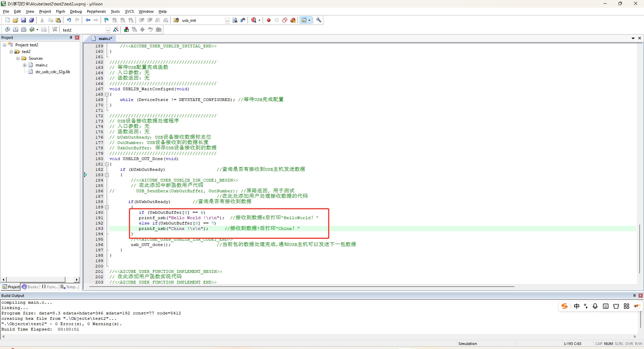Screen dimensions: 644x349
Task: Click the Save All icon
Action: point(32,20)
